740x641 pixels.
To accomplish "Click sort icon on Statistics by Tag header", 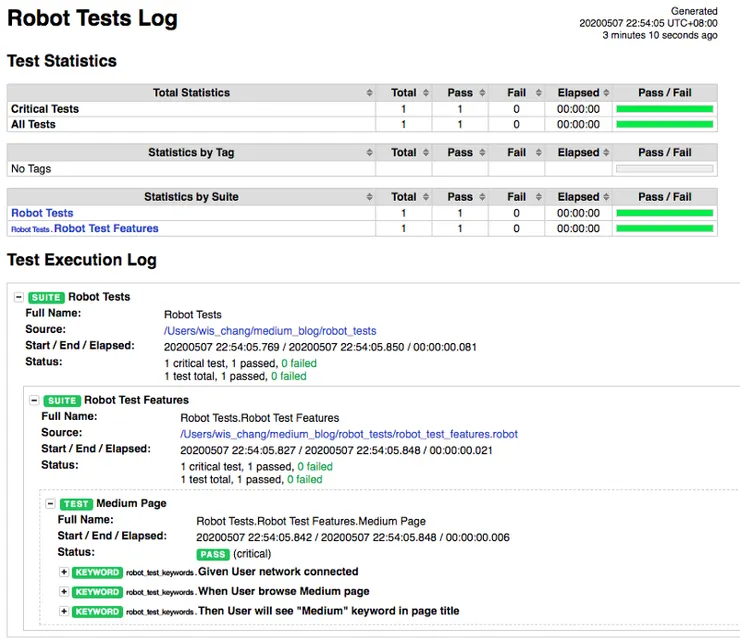I will [369, 153].
